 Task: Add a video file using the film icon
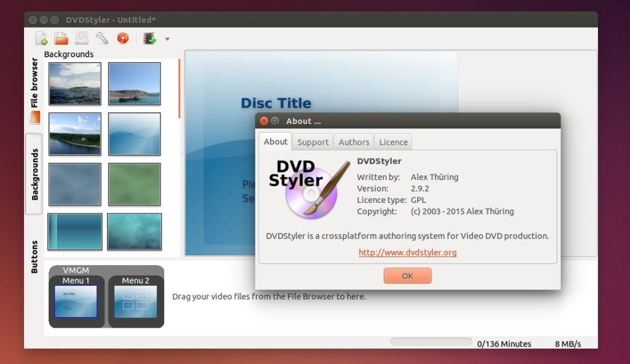(150, 39)
